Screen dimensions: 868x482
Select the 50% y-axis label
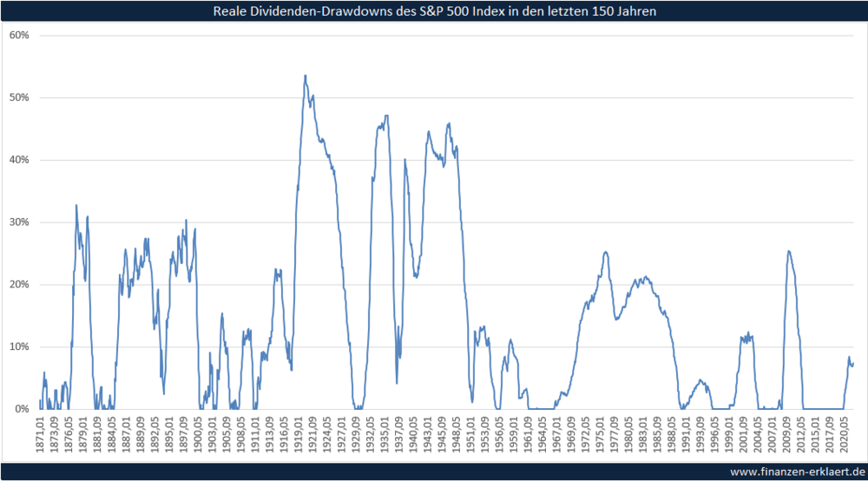tap(19, 97)
